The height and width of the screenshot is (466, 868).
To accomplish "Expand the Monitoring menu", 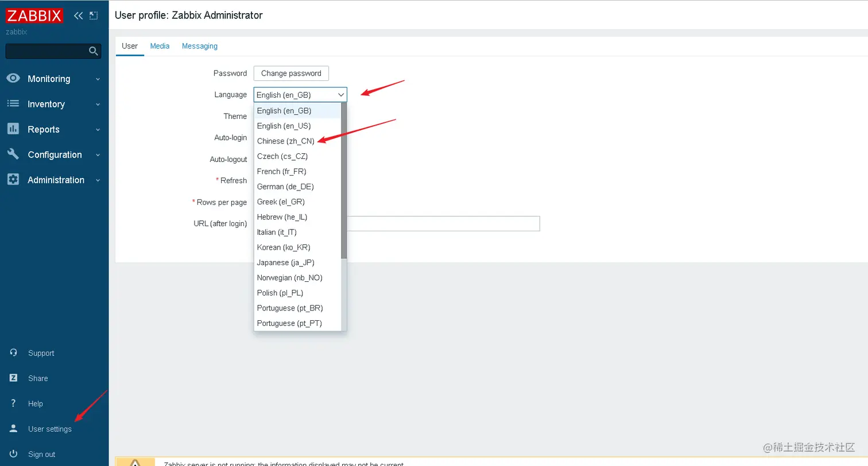I will click(54, 79).
